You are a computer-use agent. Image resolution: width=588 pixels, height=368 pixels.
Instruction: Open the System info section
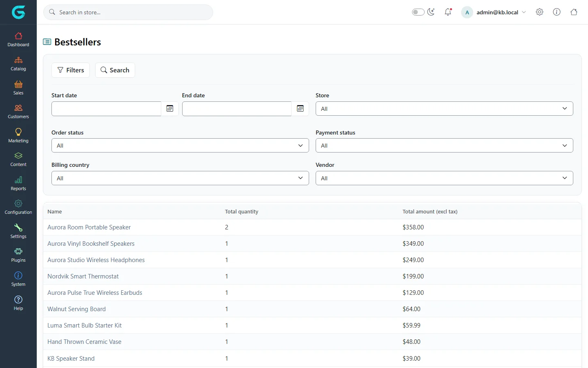[18, 279]
